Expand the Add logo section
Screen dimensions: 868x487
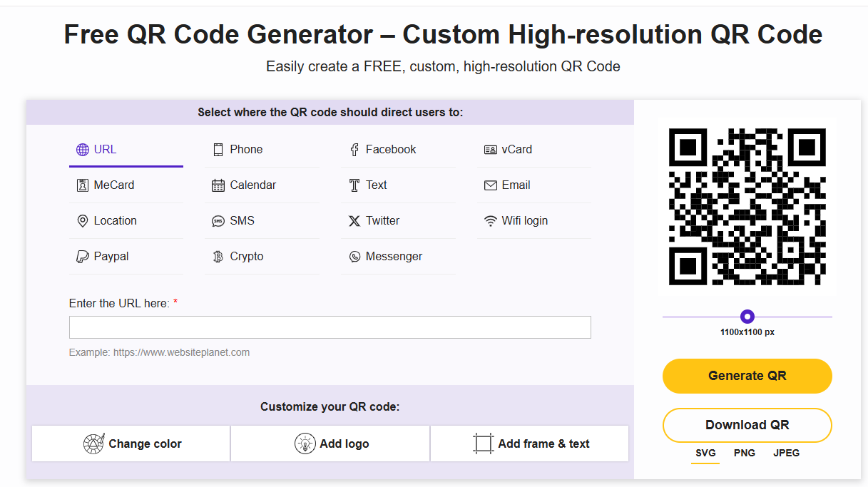(330, 444)
